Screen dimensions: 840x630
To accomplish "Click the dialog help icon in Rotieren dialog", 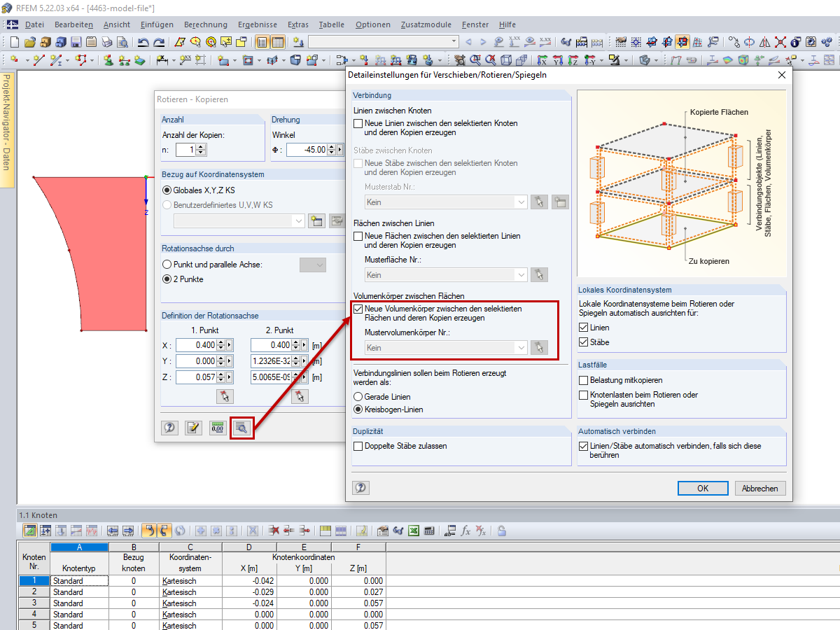I will point(169,428).
